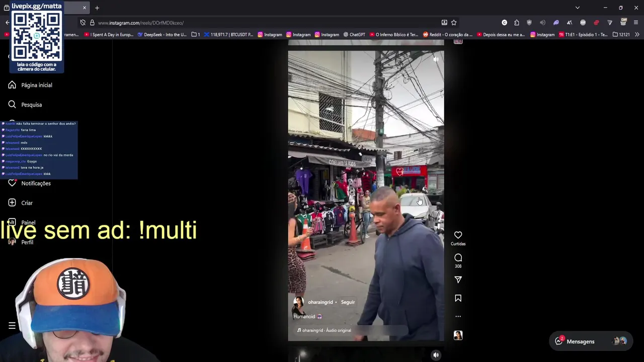Screen dimensions: 644x362
Task: Click the home icon next to Página inicial
Action: [12, 85]
